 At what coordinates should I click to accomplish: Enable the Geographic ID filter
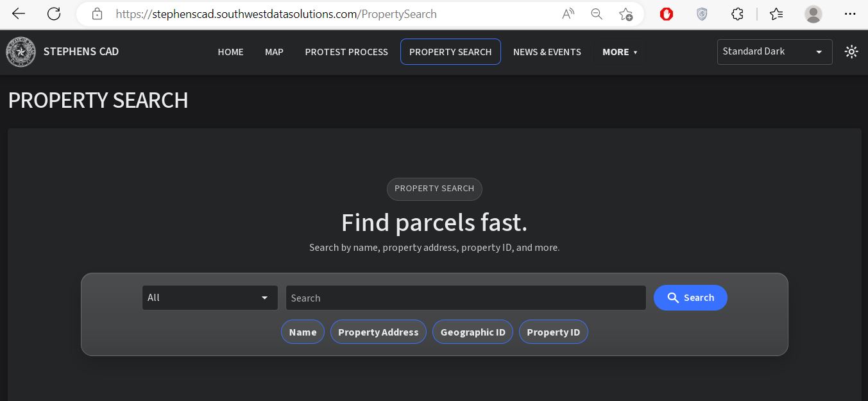(473, 332)
